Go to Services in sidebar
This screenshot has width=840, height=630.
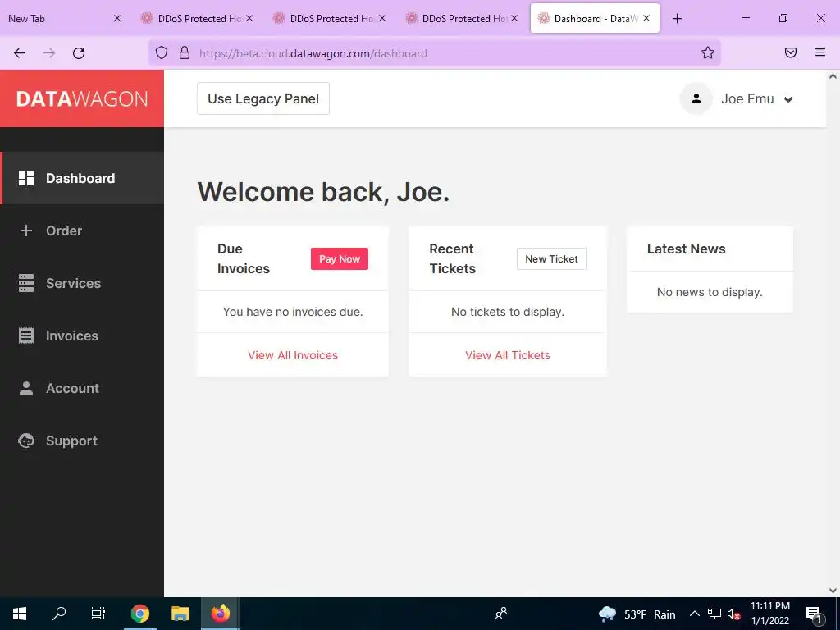pos(82,283)
